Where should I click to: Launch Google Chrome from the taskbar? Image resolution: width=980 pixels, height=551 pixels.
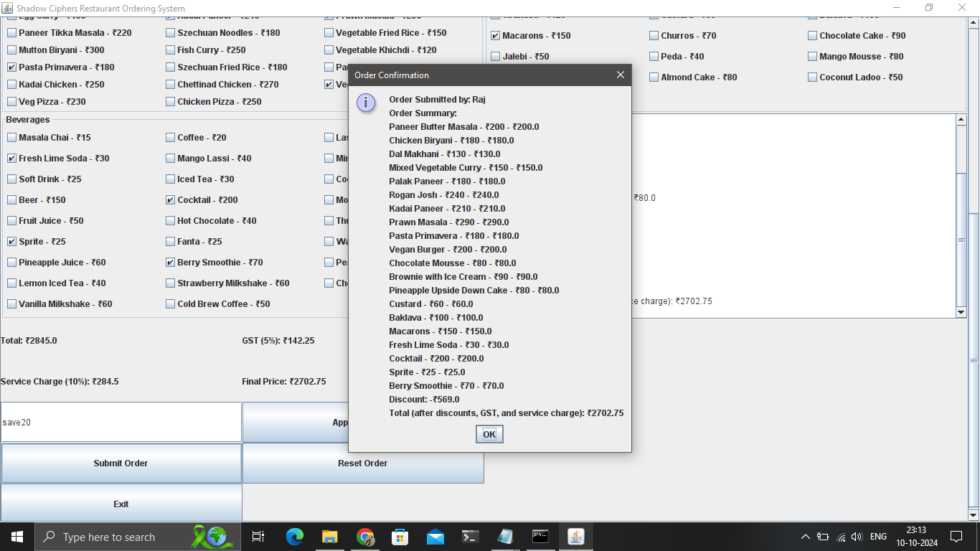(x=365, y=537)
